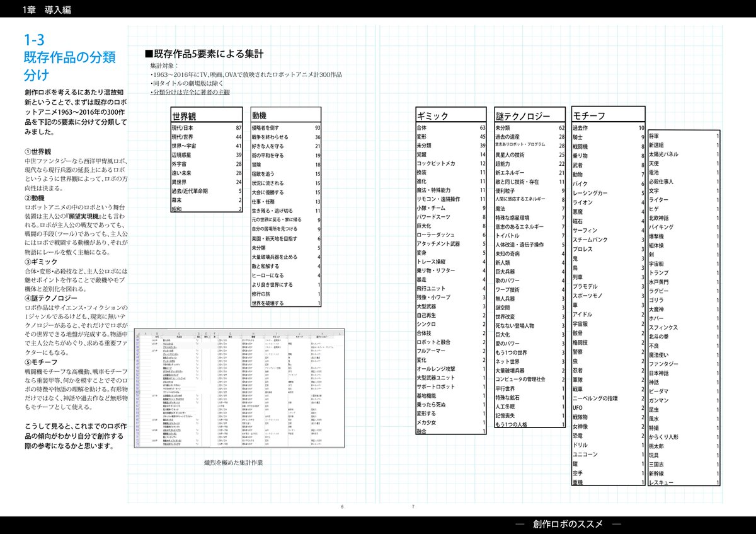Select the 'トレース操縦' row
Image resolution: width=756 pixels, height=534 pixels.
(x=451, y=262)
